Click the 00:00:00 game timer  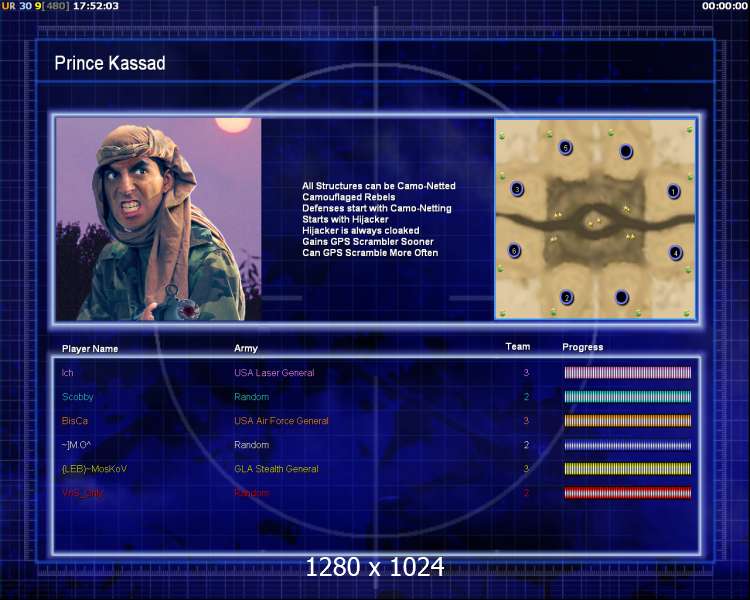[725, 6]
